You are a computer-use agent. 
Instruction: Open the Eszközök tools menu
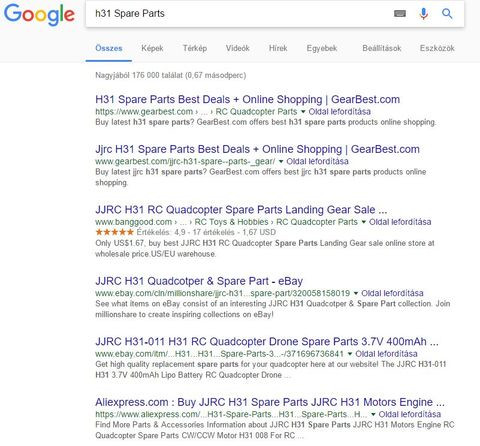click(437, 48)
